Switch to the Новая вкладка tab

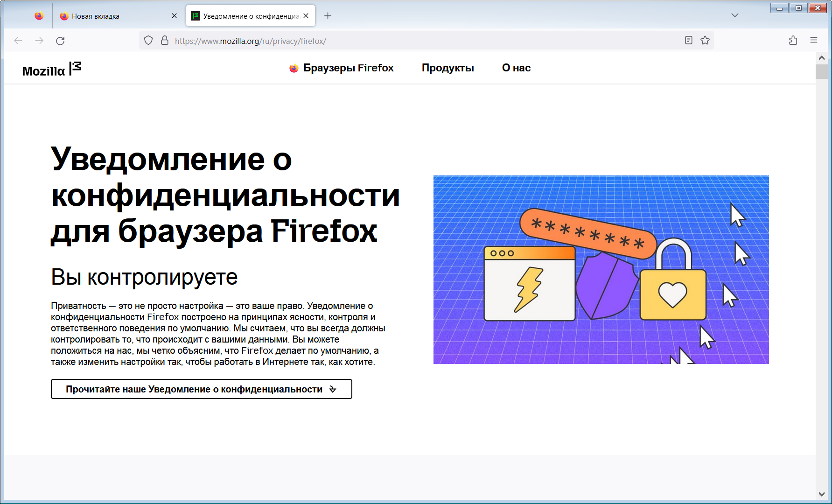click(119, 16)
